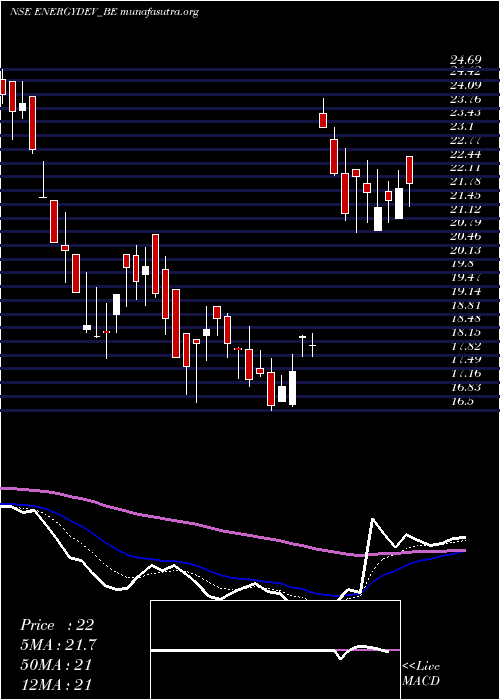500x700 pixels.
Task: Click the 17.16 price axis label
Action: click(465, 375)
